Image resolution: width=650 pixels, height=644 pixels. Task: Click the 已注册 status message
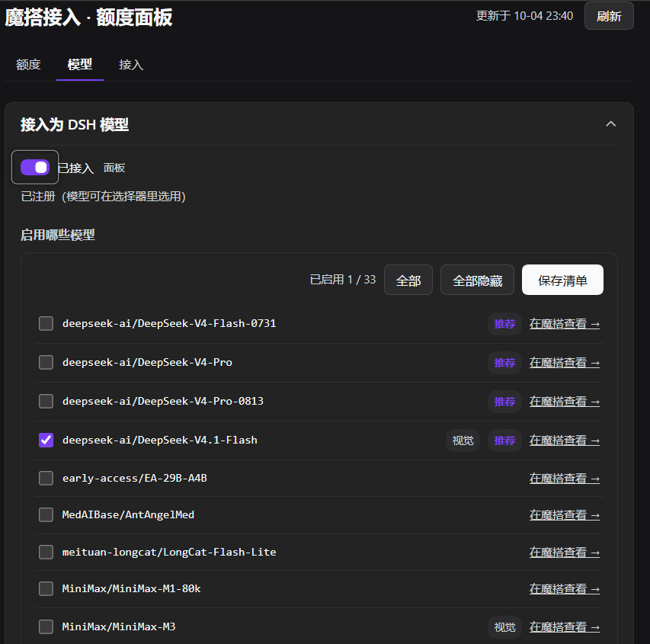pos(103,196)
